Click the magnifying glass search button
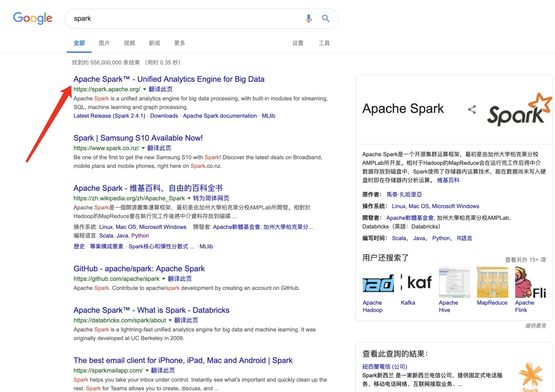The image size is (555, 392). (x=326, y=18)
